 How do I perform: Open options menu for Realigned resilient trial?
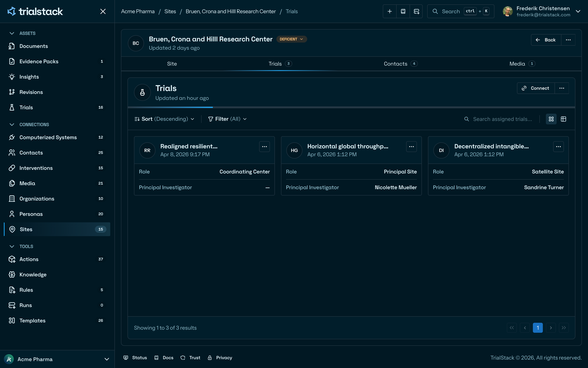click(264, 146)
